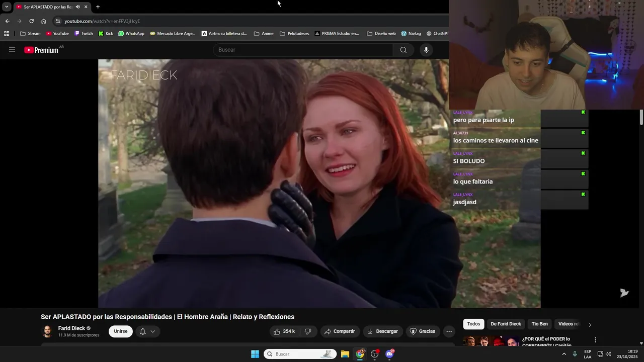Image resolution: width=644 pixels, height=362 pixels.
Task: Click the Descargar download button
Action: (x=383, y=331)
